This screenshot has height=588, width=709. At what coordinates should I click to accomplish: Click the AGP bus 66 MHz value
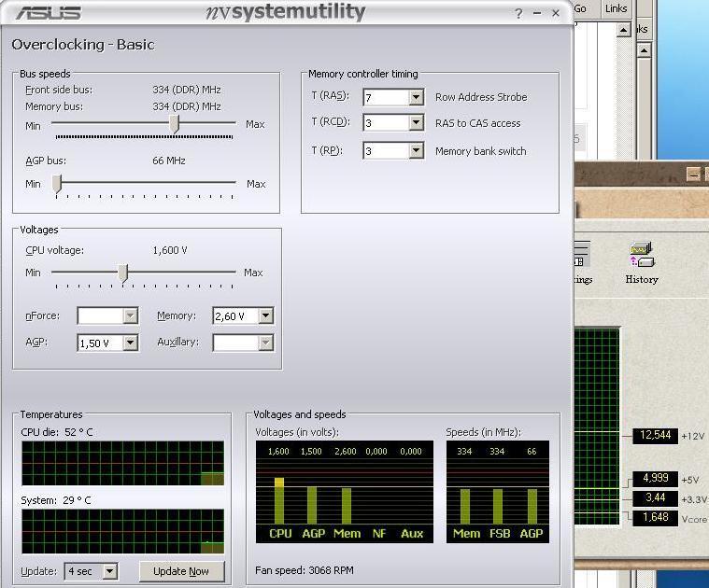(169, 161)
